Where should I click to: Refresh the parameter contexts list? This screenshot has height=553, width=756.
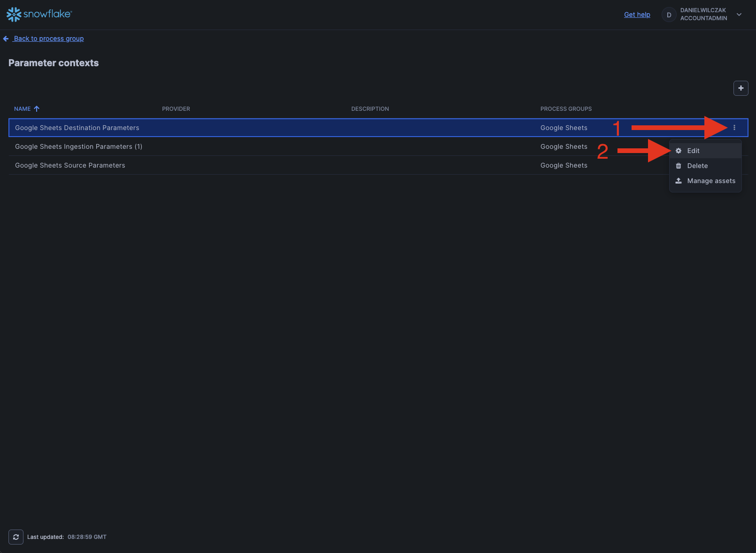coord(16,537)
